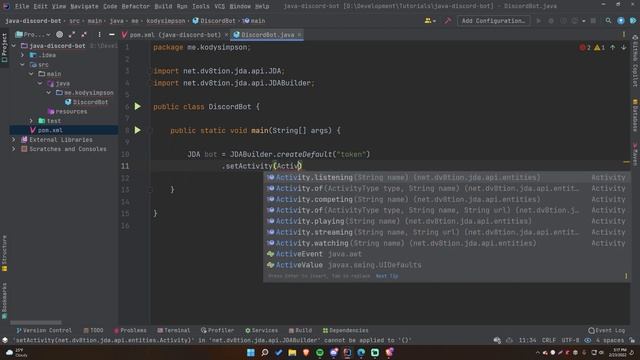Open the Database side tab
The image size is (640, 360).
[635, 115]
